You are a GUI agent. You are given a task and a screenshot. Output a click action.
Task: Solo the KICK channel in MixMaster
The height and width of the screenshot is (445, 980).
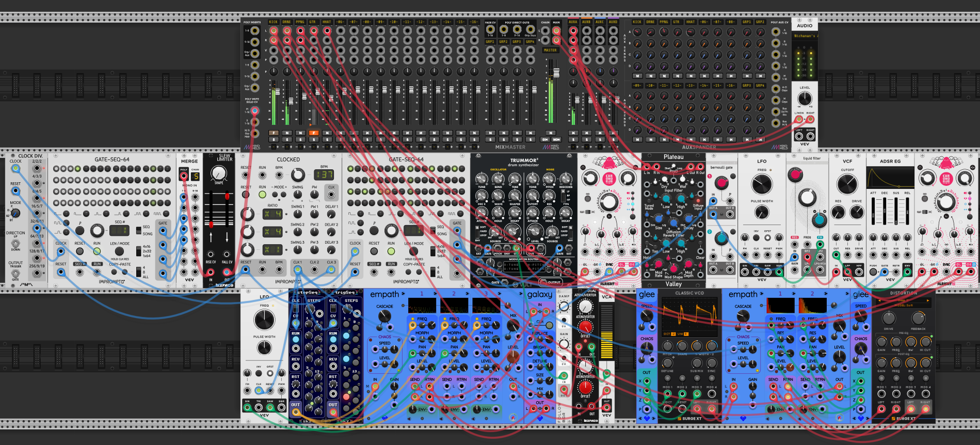coord(274,139)
